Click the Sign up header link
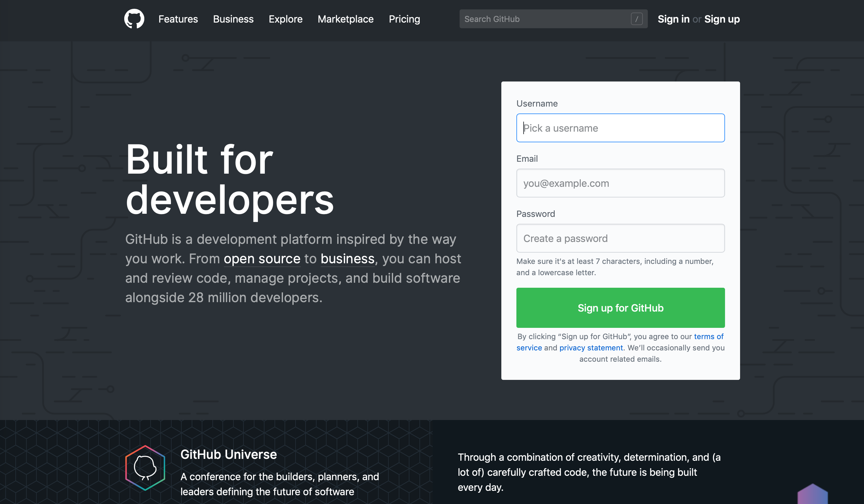This screenshot has height=504, width=864. pyautogui.click(x=722, y=19)
